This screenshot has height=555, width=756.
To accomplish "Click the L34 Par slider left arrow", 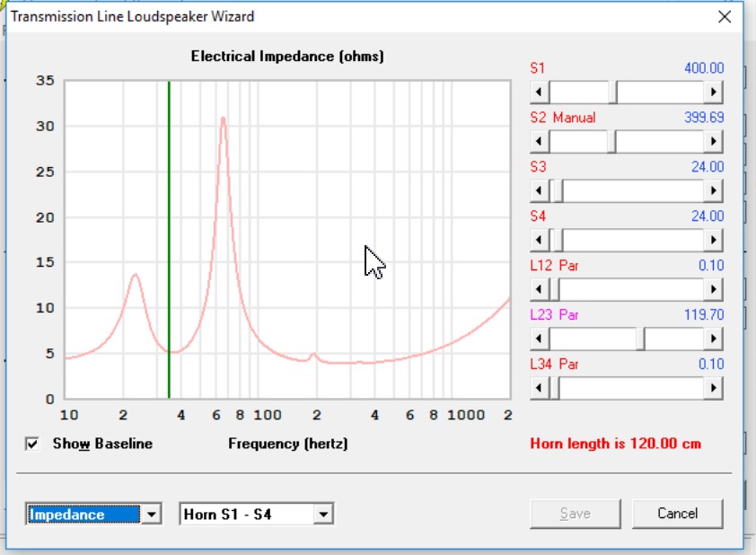I will (x=539, y=388).
